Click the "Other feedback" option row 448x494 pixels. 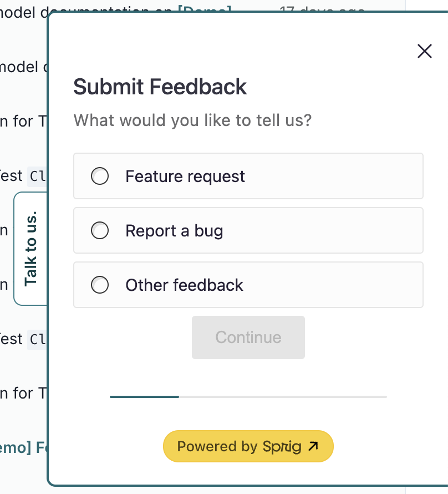pyautogui.click(x=248, y=285)
